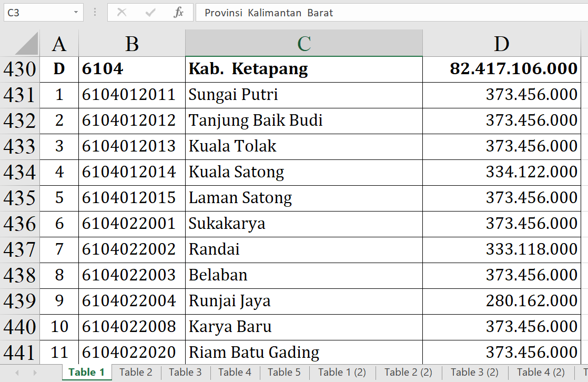Image resolution: width=588 pixels, height=382 pixels.
Task: Select column D header
Action: [x=501, y=44]
